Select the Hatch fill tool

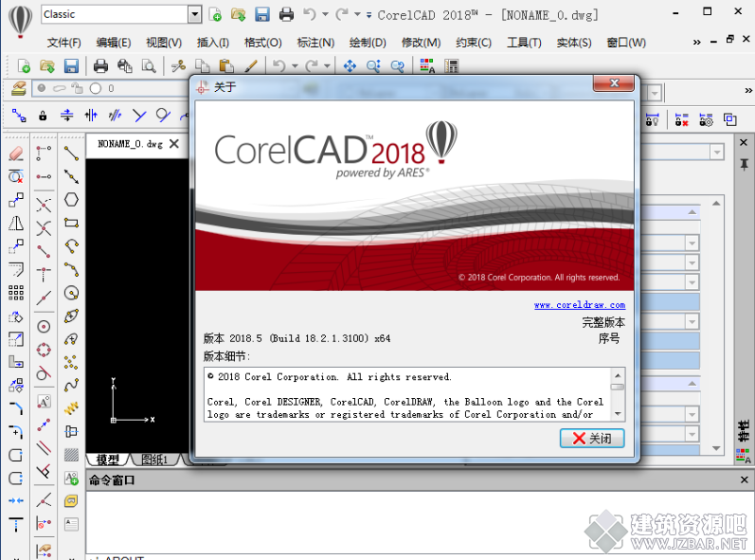pos(71,455)
